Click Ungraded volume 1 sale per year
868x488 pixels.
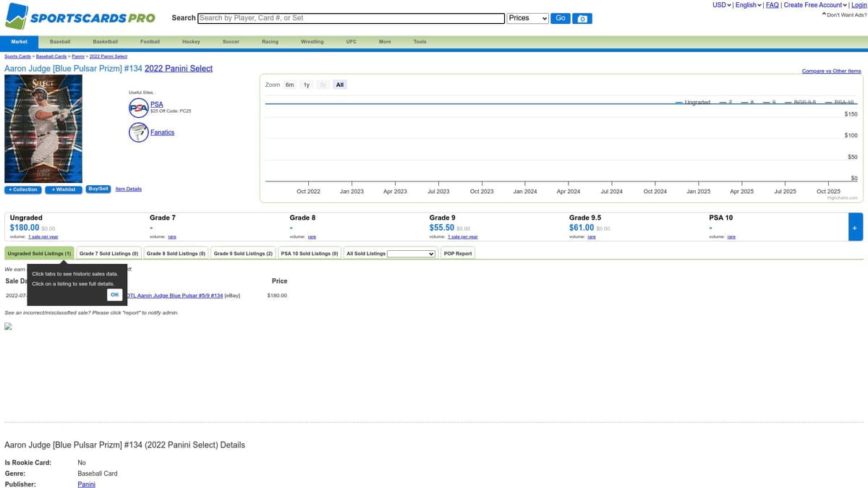[x=43, y=237]
